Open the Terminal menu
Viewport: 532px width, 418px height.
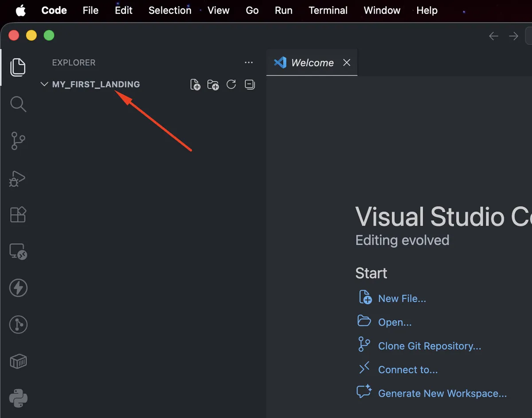328,10
